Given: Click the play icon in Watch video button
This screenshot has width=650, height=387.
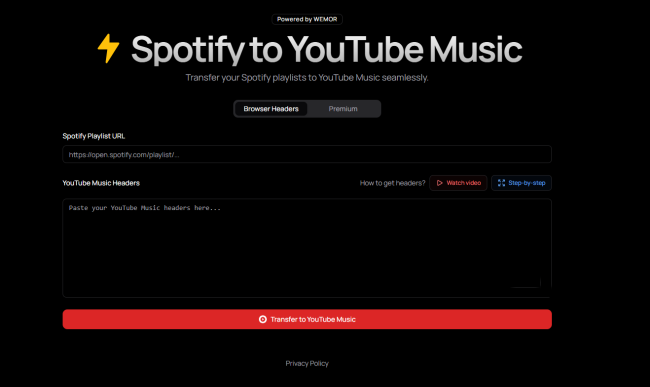Looking at the screenshot, I should point(439,183).
